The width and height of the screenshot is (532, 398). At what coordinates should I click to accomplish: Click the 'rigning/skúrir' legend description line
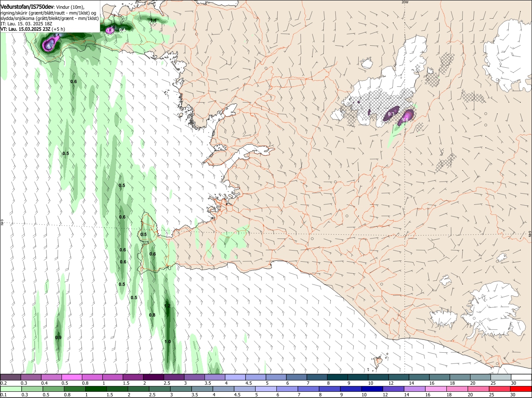coord(49,13)
